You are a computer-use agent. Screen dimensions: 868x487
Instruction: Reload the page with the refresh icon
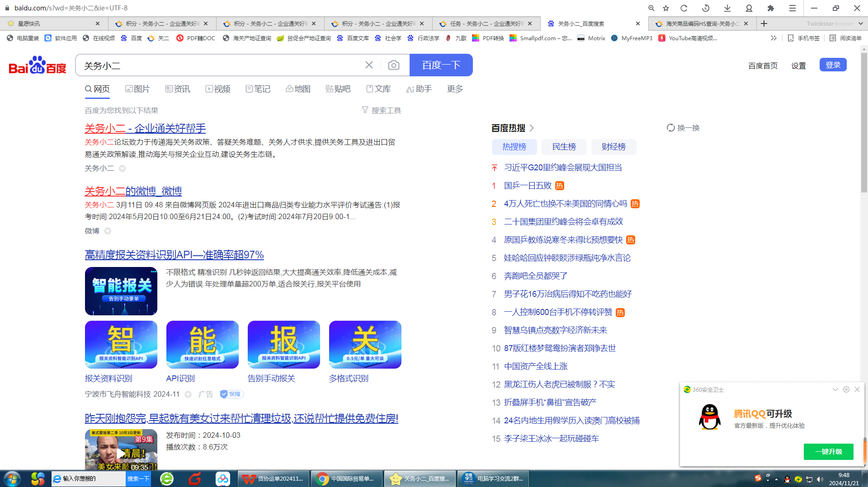click(684, 8)
